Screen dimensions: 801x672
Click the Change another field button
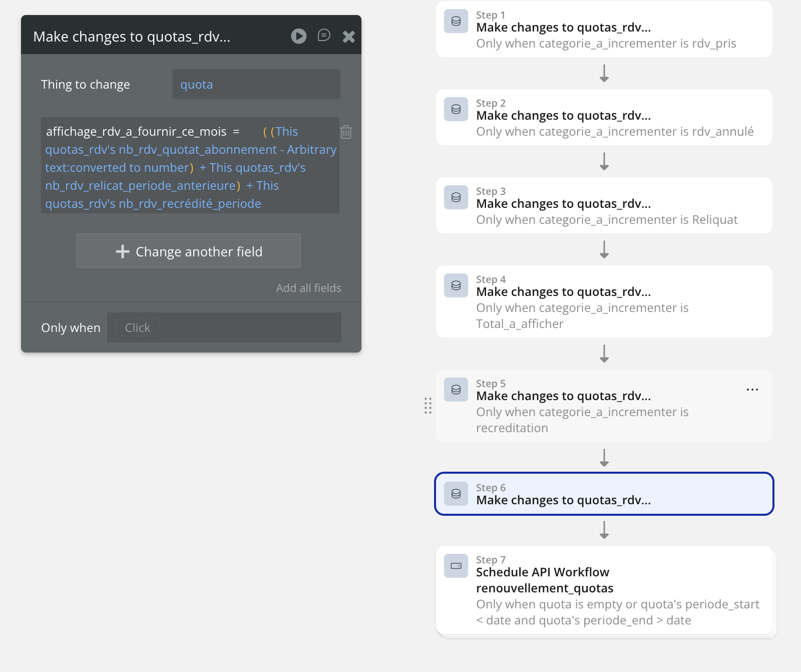click(x=189, y=251)
